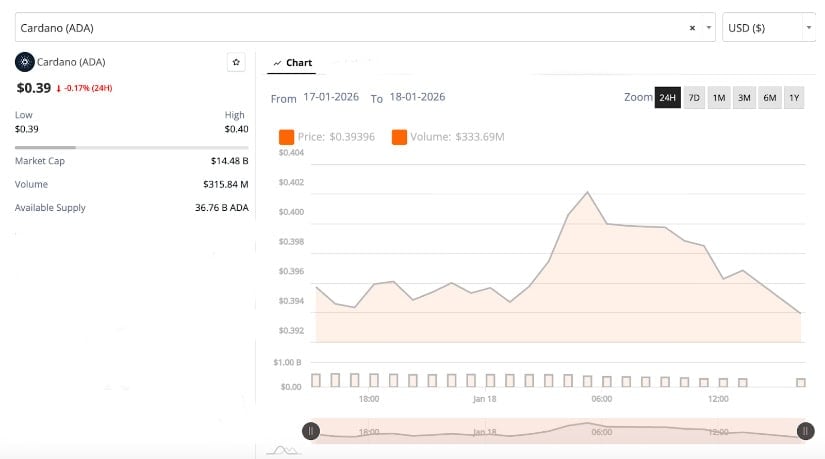
Task: Click the price peak on the chart line
Action: (587, 192)
